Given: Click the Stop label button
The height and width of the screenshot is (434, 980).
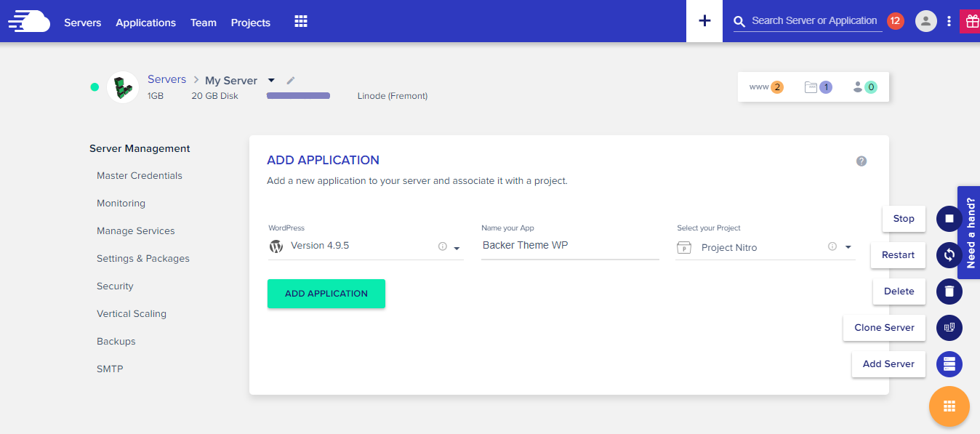Looking at the screenshot, I should [x=904, y=218].
